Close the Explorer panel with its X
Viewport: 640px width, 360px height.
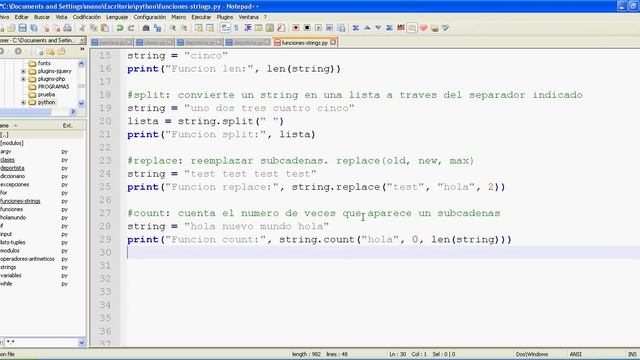tap(82, 40)
